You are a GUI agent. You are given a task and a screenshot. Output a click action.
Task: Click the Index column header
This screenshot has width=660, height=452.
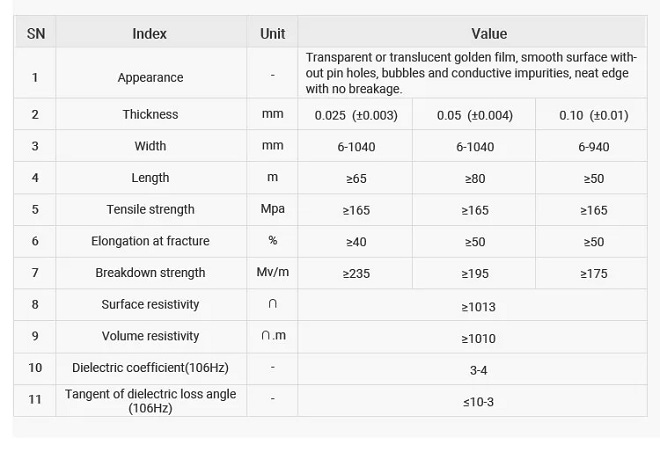(x=149, y=34)
